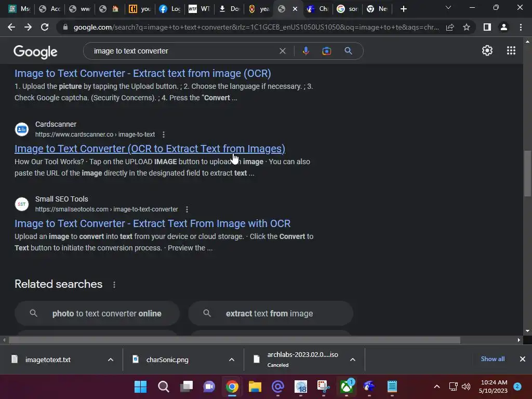
Task: Show hidden system tray icons
Action: [x=437, y=387]
